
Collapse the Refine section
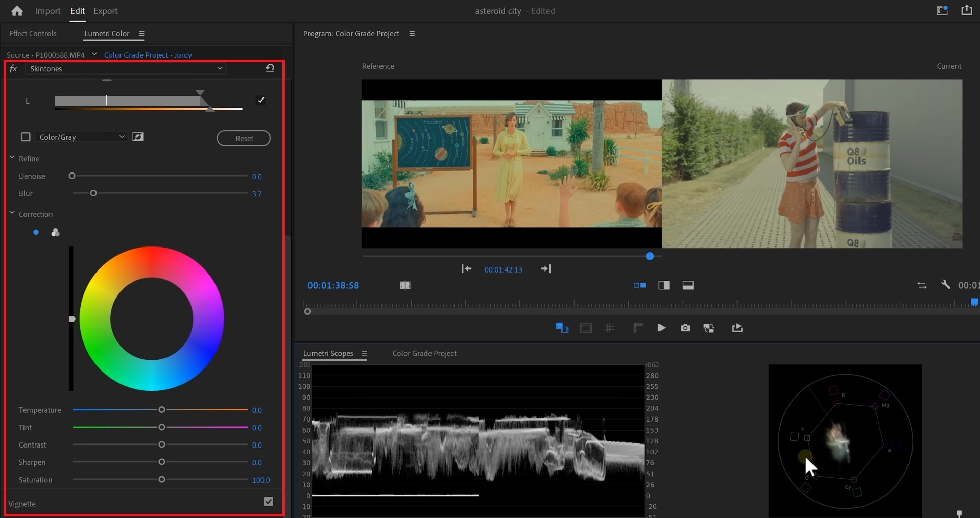(x=12, y=158)
